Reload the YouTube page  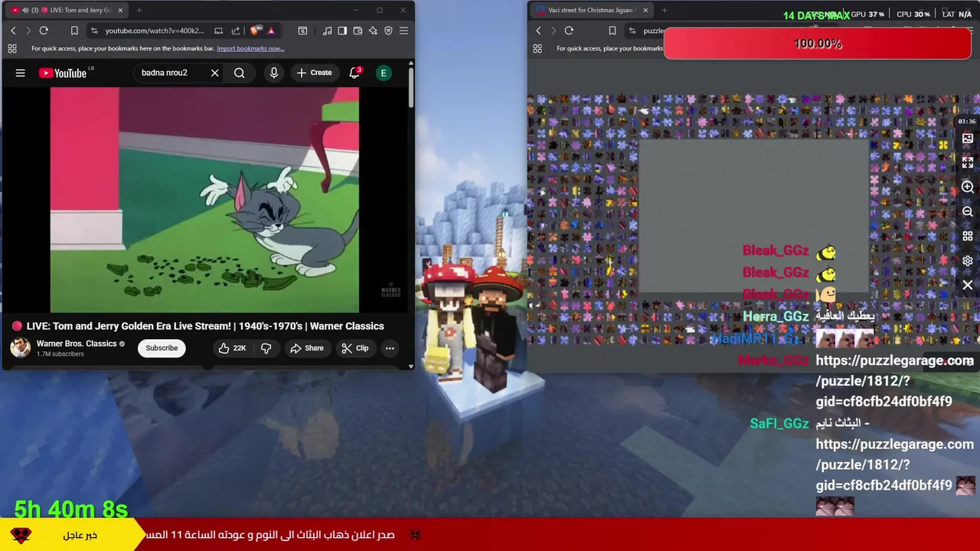pos(44,31)
